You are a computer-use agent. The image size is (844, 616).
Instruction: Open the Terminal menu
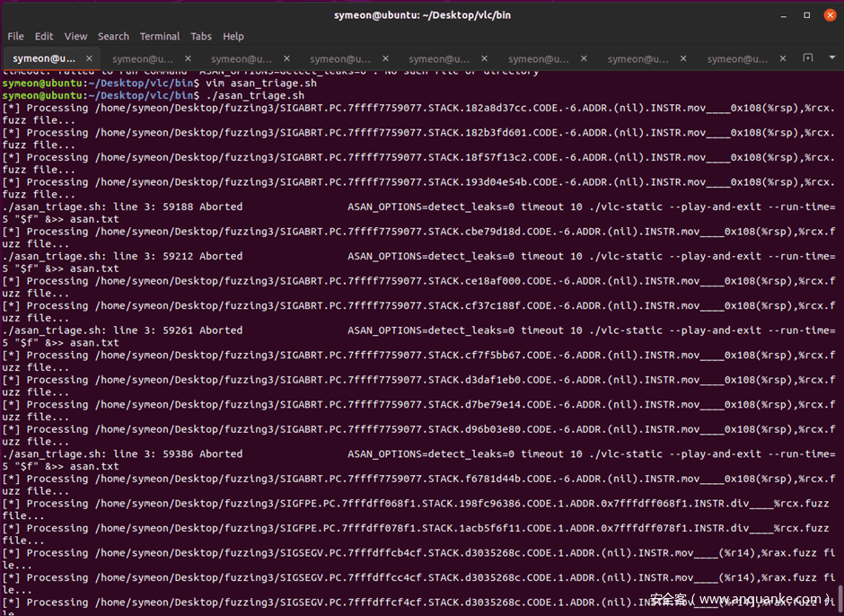(160, 37)
